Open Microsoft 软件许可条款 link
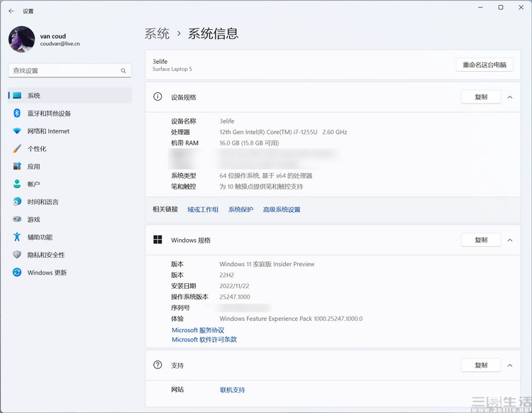Image resolution: width=532 pixels, height=413 pixels. click(204, 339)
